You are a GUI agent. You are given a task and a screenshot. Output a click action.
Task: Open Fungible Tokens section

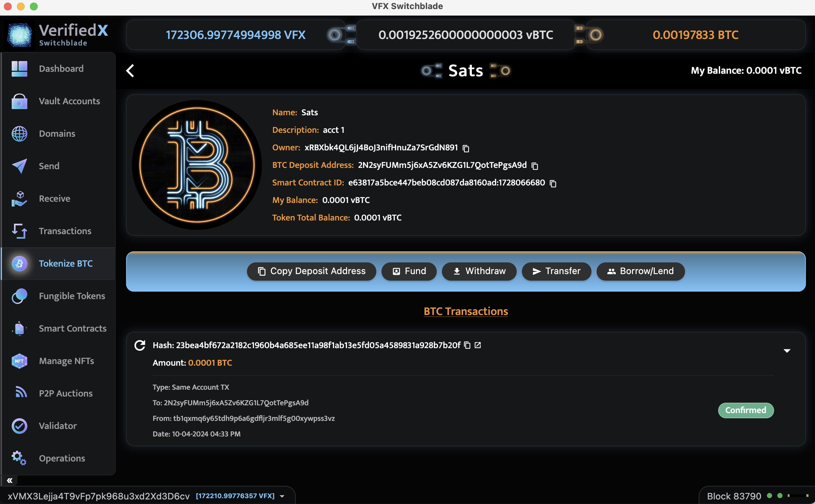(x=58, y=296)
